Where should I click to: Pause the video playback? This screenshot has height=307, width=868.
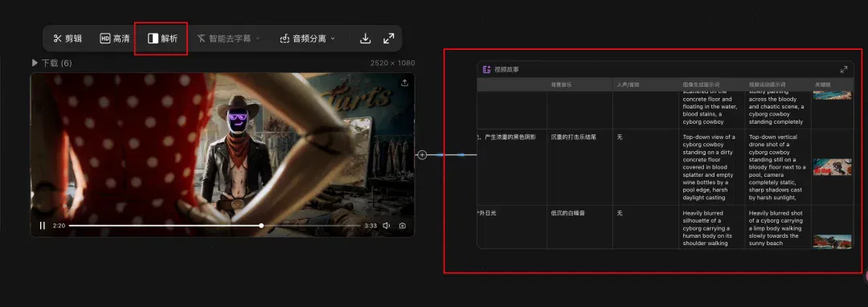click(42, 226)
